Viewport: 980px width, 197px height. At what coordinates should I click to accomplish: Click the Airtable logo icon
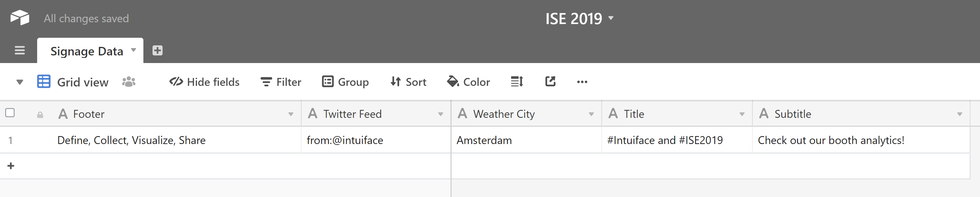click(20, 17)
